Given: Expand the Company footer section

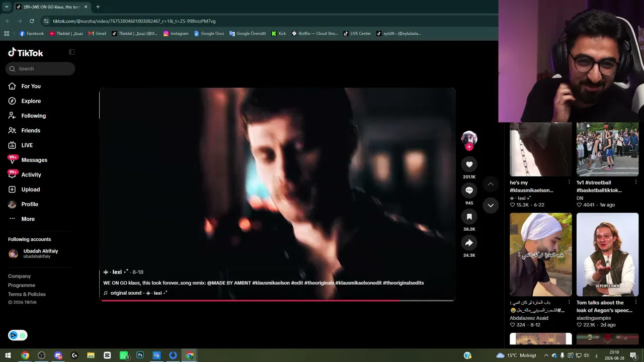Looking at the screenshot, I should click(19, 276).
